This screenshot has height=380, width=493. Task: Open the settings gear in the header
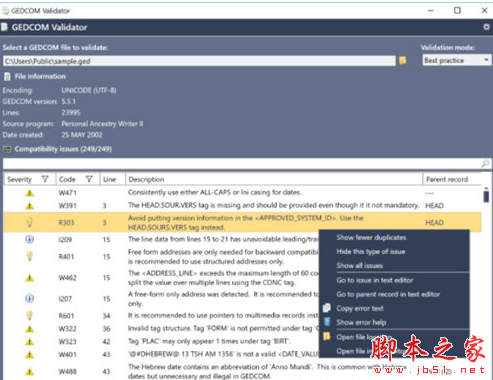pos(486,27)
